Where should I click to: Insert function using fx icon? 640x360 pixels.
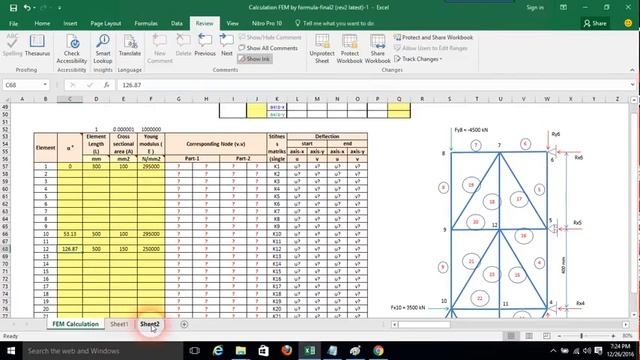[x=106, y=85]
